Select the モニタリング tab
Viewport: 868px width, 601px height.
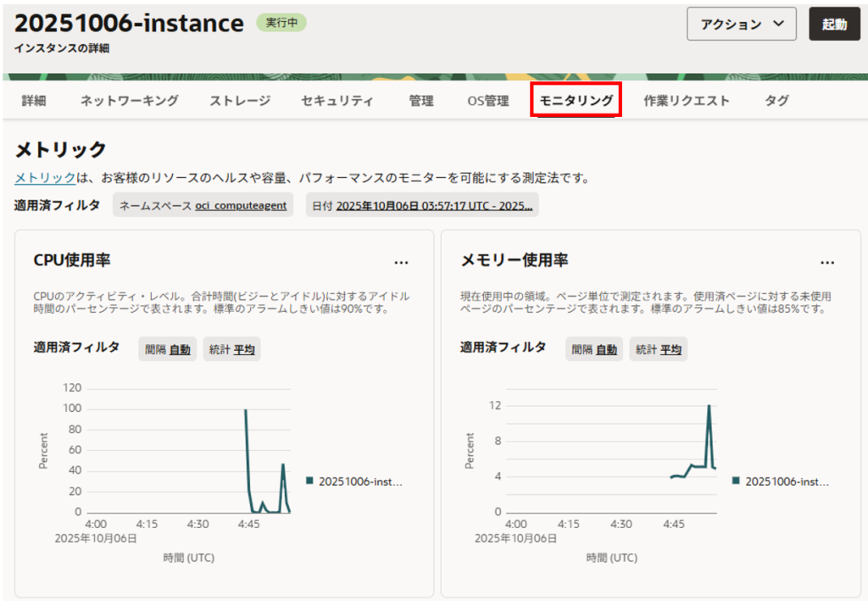576,101
